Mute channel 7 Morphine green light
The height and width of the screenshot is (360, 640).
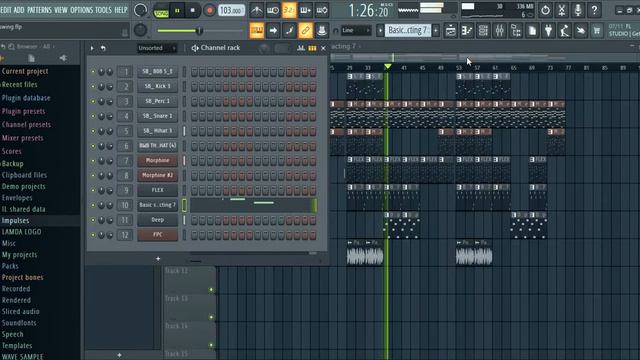[93, 161]
